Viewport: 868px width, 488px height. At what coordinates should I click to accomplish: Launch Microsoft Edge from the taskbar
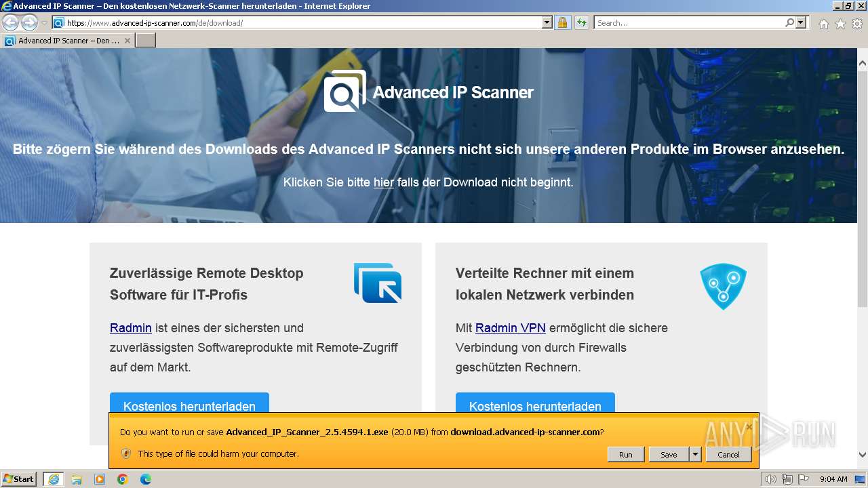[146, 479]
